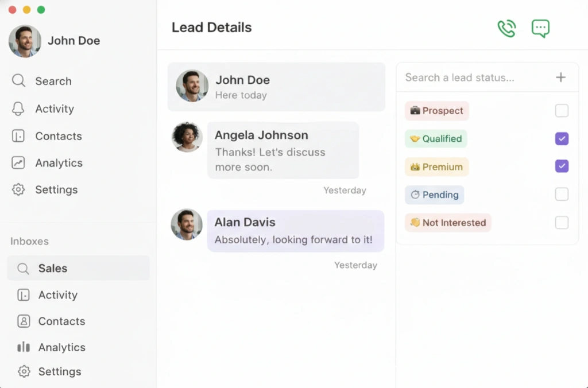
Task: Uncheck the Premium status checkbox
Action: [x=562, y=166]
